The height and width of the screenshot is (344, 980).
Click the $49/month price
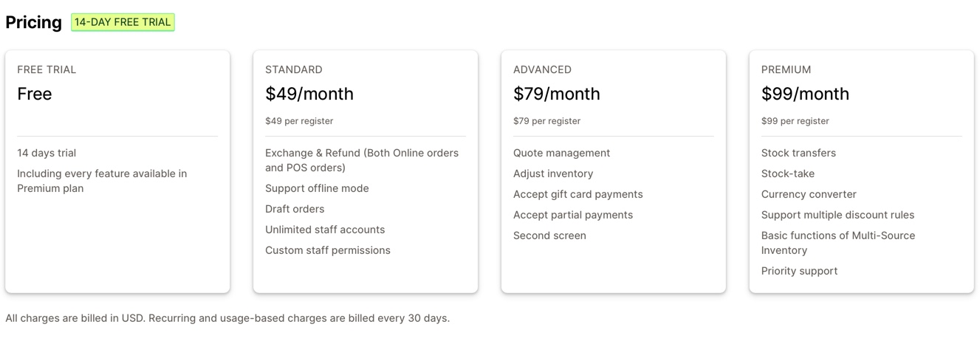coord(309,94)
